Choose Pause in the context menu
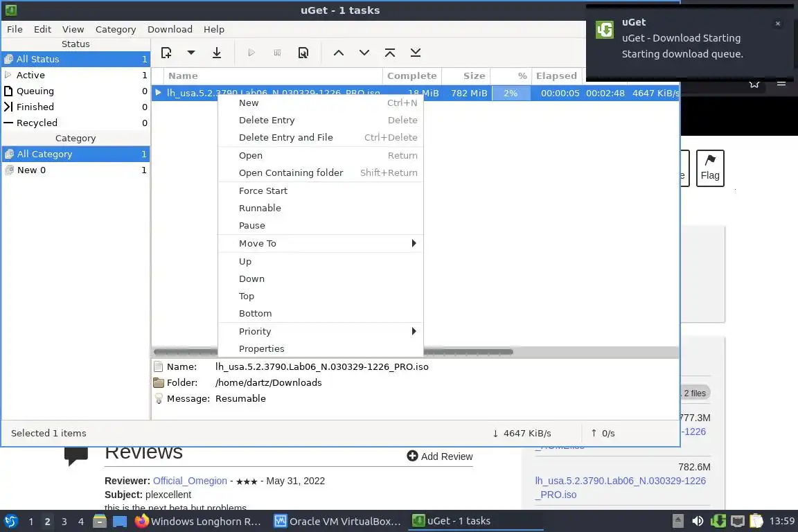798x532 pixels. [321, 225]
